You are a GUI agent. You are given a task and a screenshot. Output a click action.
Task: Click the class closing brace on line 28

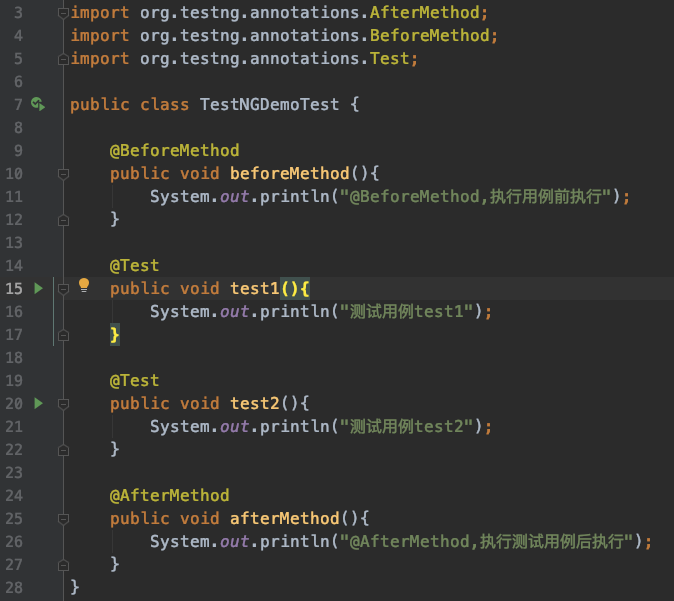point(75,587)
